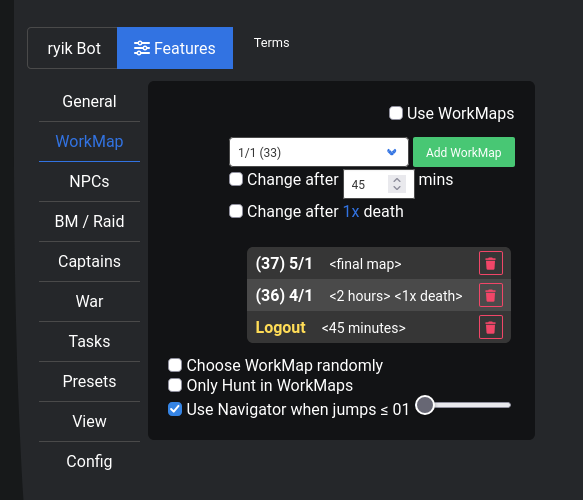Click the Add WorkMap button

464,152
